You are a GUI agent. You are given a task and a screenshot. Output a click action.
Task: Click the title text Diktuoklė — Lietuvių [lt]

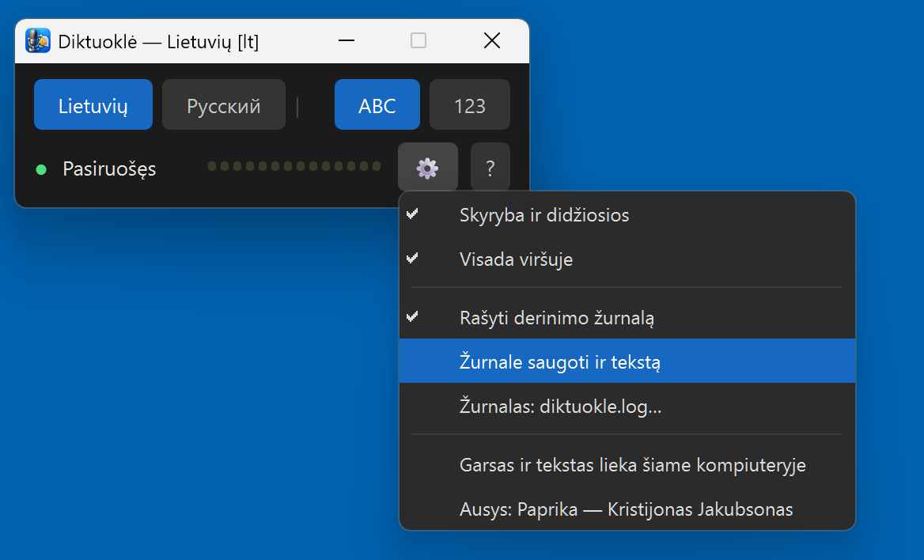coord(158,42)
